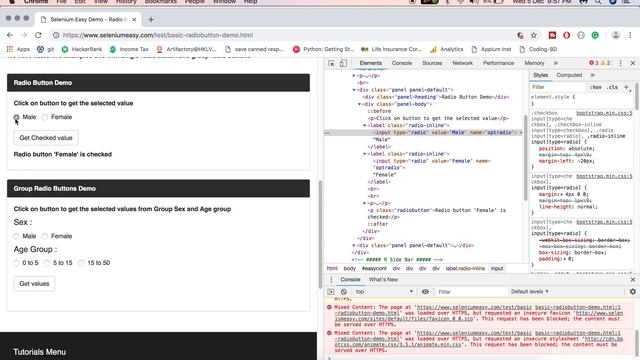Click the Get values button
Image resolution: width=640 pixels, height=360 pixels.
[34, 283]
